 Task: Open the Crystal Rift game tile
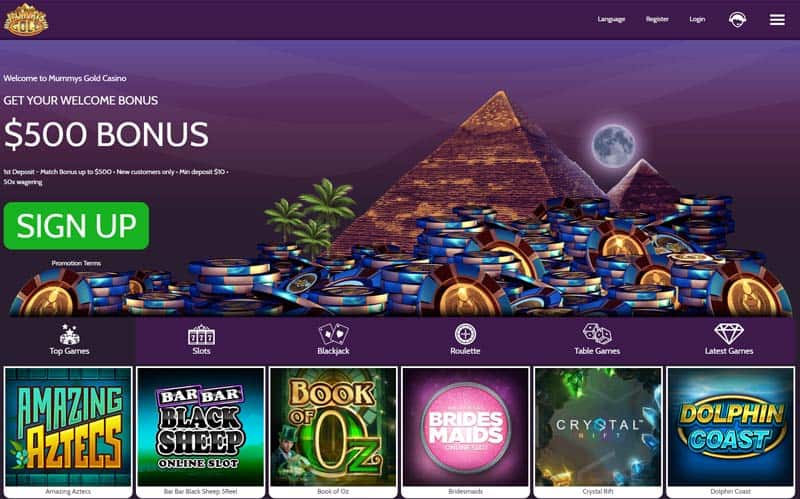point(598,432)
